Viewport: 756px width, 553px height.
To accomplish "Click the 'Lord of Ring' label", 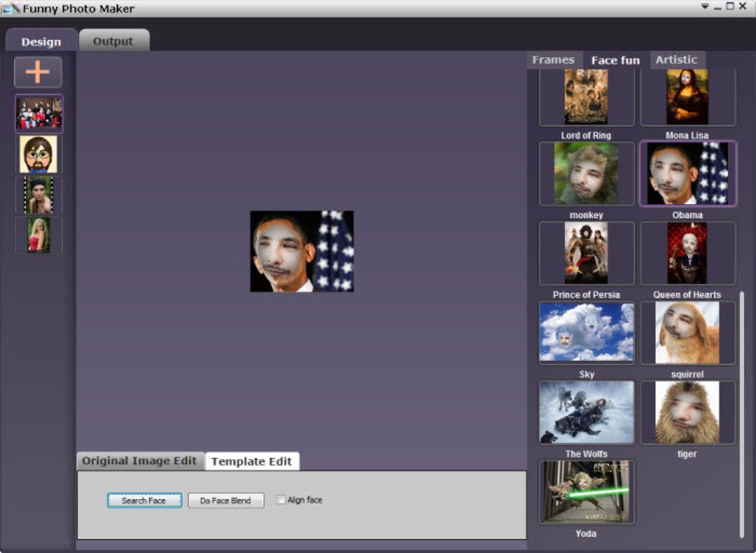I will pyautogui.click(x=586, y=136).
